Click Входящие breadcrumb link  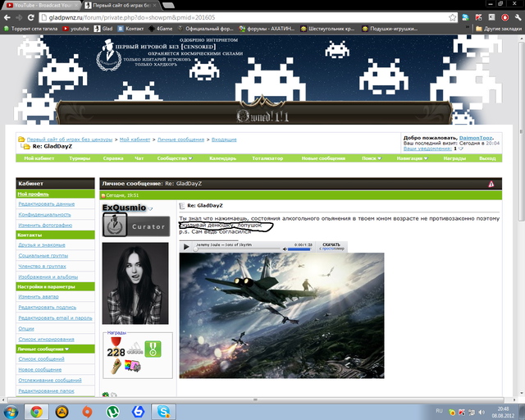(x=224, y=139)
